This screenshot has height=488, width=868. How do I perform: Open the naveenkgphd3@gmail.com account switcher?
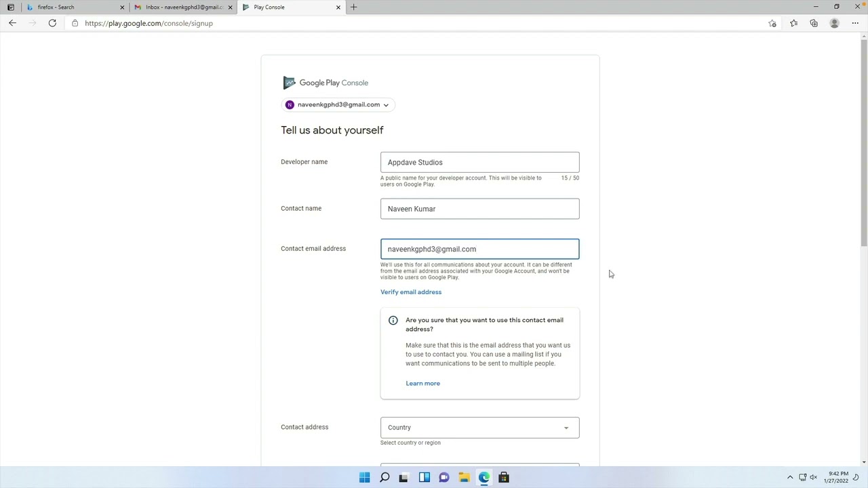(x=338, y=104)
